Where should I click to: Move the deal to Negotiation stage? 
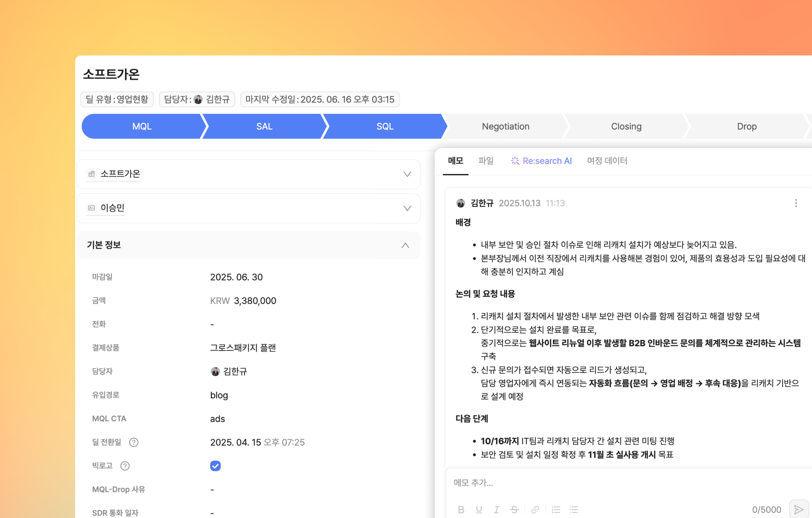[x=505, y=127]
